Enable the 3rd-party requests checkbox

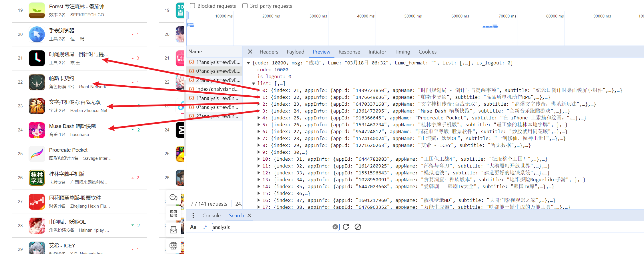[x=245, y=6]
